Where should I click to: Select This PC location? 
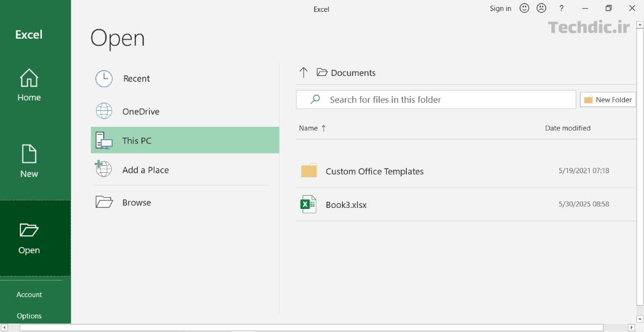pos(185,141)
